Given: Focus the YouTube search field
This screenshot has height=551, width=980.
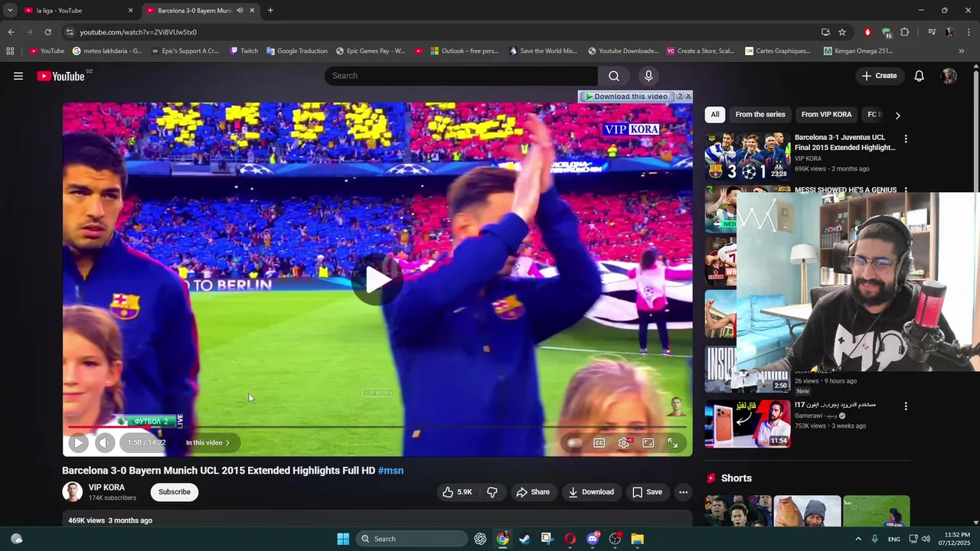Looking at the screenshot, I should coord(461,76).
